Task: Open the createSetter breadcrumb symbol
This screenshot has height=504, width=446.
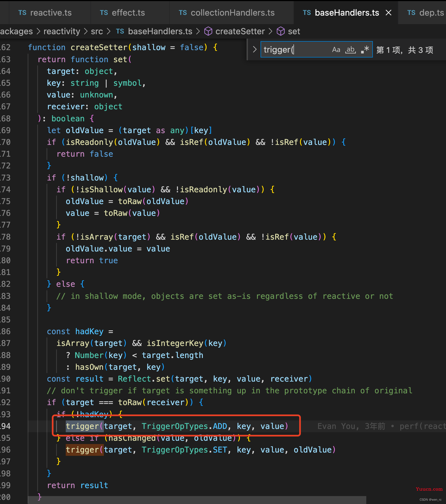Action: click(240, 31)
